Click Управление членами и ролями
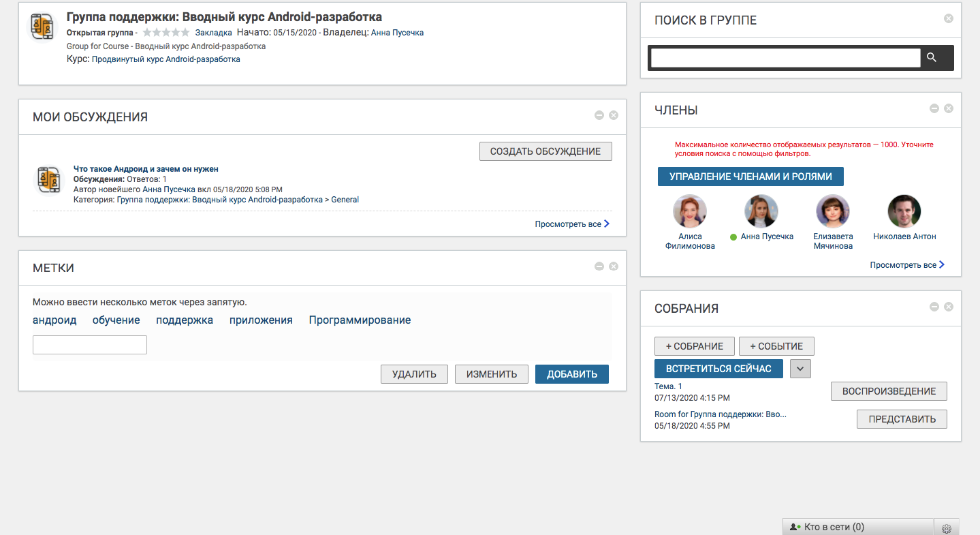Screen dimensions: 980x535 click(x=750, y=177)
